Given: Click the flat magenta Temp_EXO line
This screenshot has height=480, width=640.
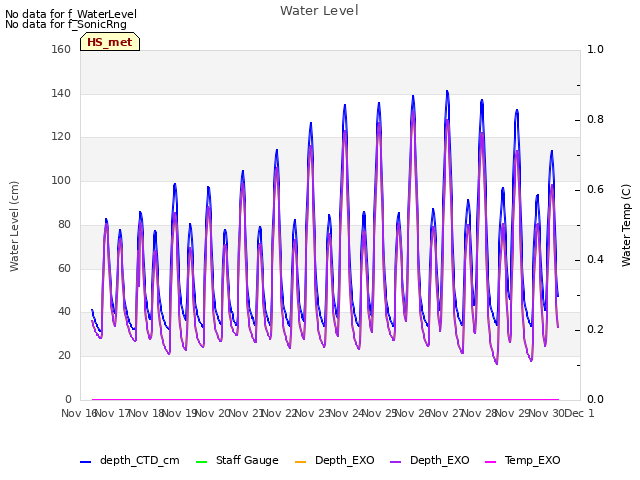Looking at the screenshot, I should (x=325, y=399).
